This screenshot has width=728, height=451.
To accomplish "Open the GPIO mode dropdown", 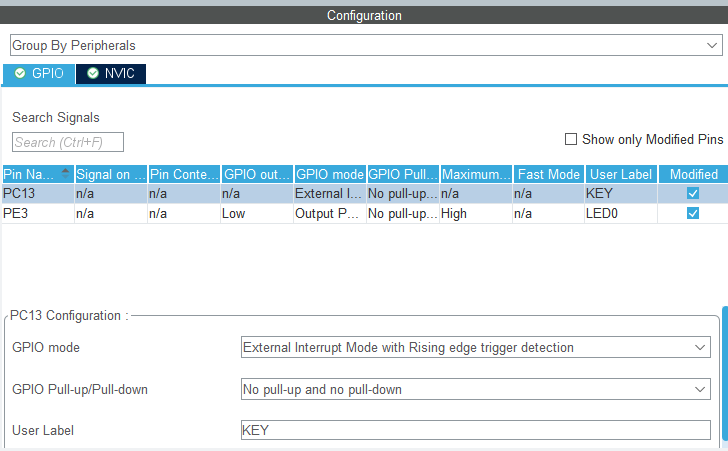I will click(475, 347).
